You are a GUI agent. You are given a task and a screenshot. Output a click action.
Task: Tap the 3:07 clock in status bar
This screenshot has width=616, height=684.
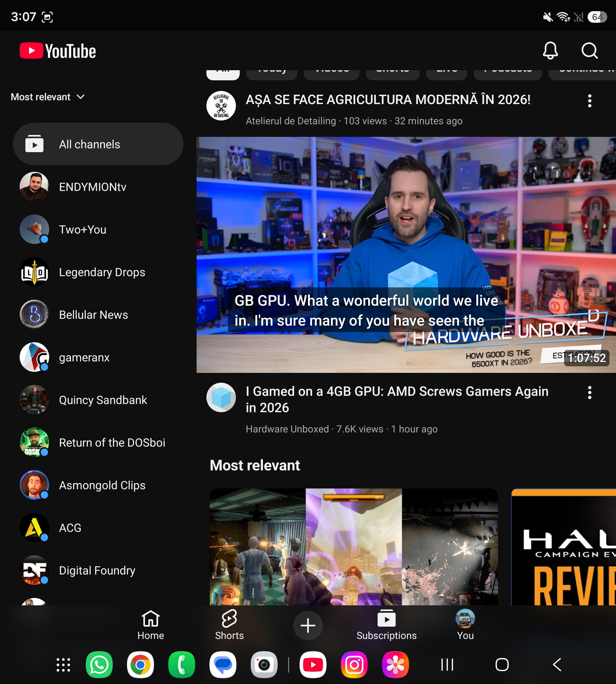(23, 17)
